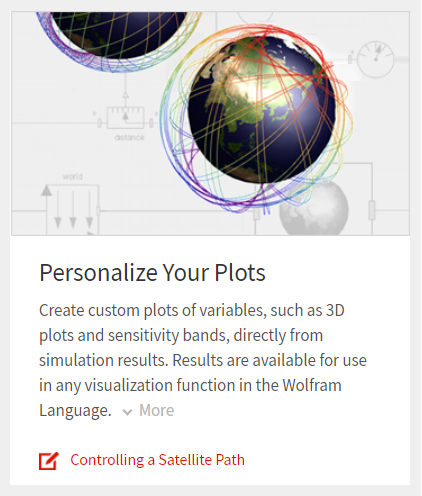This screenshot has height=496, width=422.
Task: Click the distance sensor block icon
Action: tap(125, 118)
